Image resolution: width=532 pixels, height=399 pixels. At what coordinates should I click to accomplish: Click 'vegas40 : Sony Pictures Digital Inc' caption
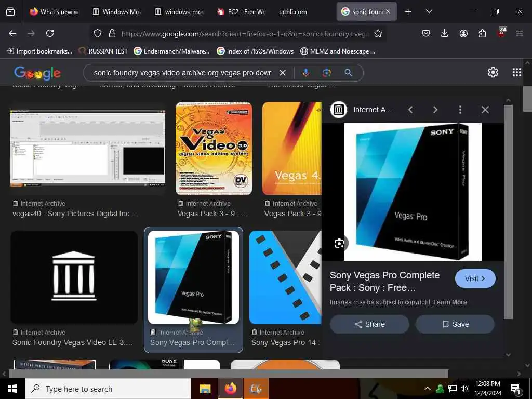(x=75, y=214)
